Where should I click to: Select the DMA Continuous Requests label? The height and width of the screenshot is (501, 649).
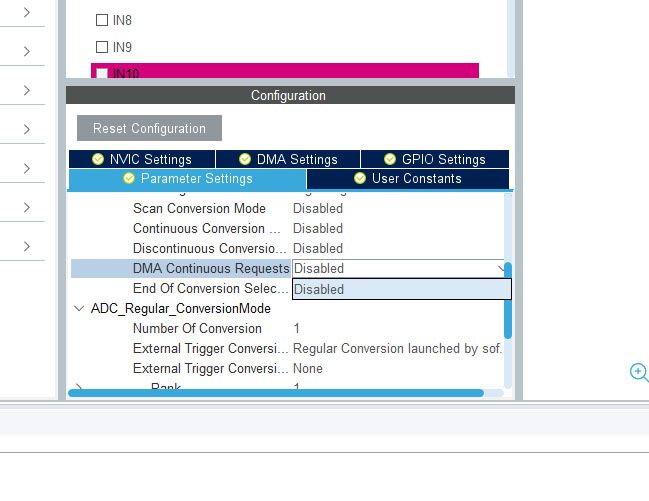[x=211, y=268]
